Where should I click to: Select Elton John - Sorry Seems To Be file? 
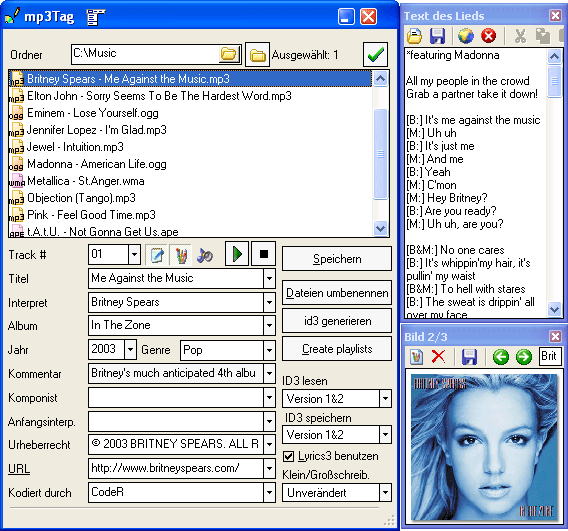[x=190, y=96]
